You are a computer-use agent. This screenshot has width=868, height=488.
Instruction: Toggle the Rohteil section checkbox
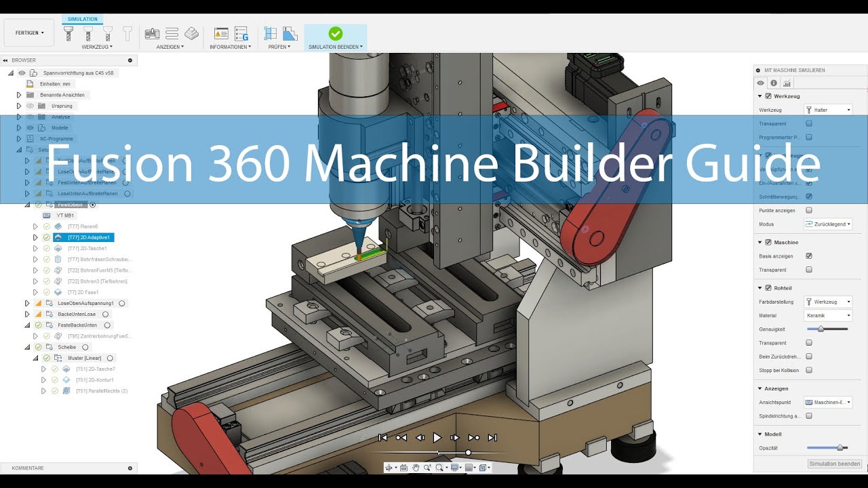768,287
